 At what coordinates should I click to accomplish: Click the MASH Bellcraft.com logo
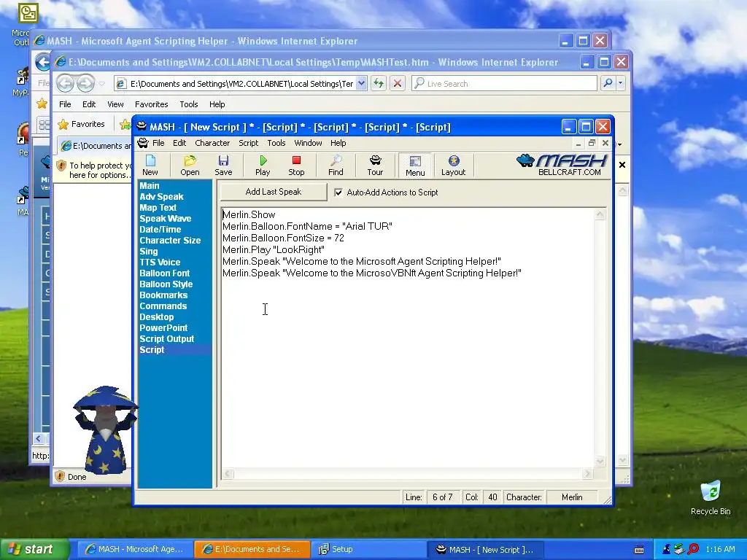(x=561, y=165)
